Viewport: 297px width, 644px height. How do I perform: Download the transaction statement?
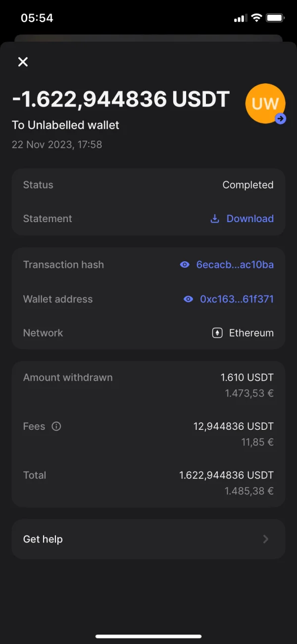point(249,219)
